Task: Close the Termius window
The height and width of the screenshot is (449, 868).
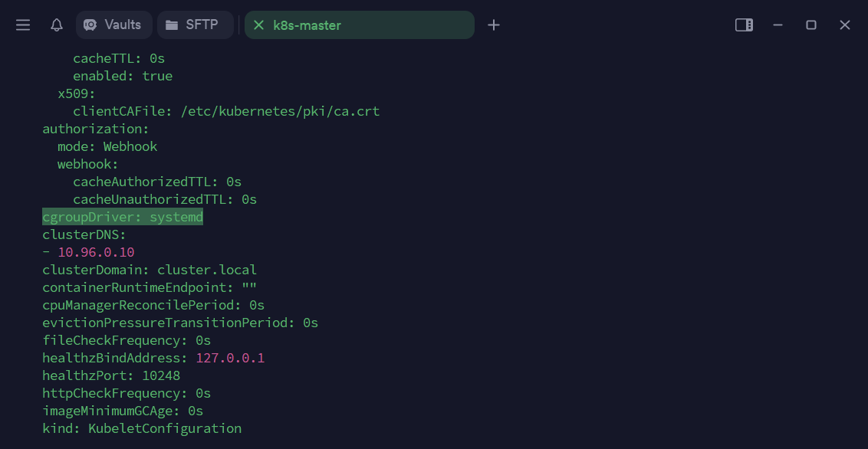Action: point(845,25)
